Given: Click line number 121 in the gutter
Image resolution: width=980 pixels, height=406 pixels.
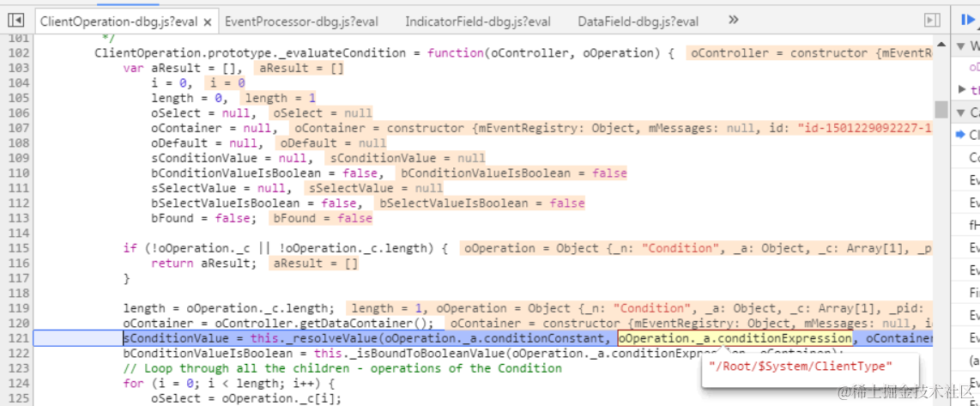Looking at the screenshot, I should pos(19,338).
